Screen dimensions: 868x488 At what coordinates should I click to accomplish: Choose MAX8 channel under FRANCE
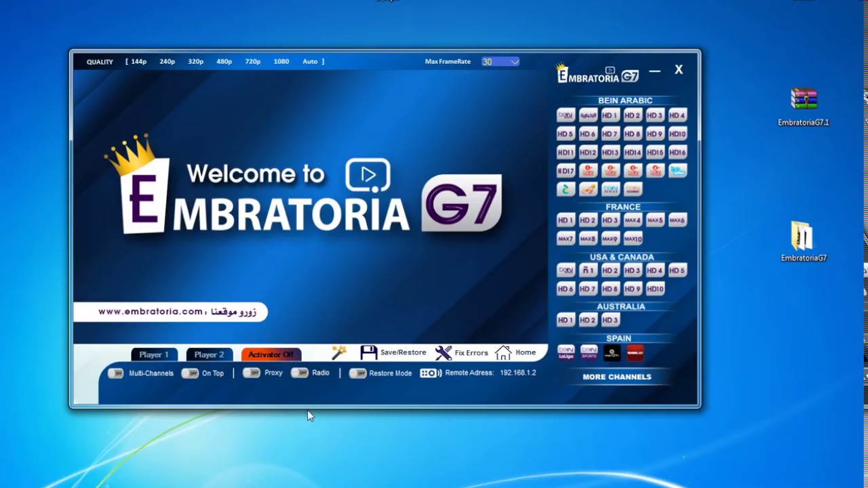click(588, 239)
